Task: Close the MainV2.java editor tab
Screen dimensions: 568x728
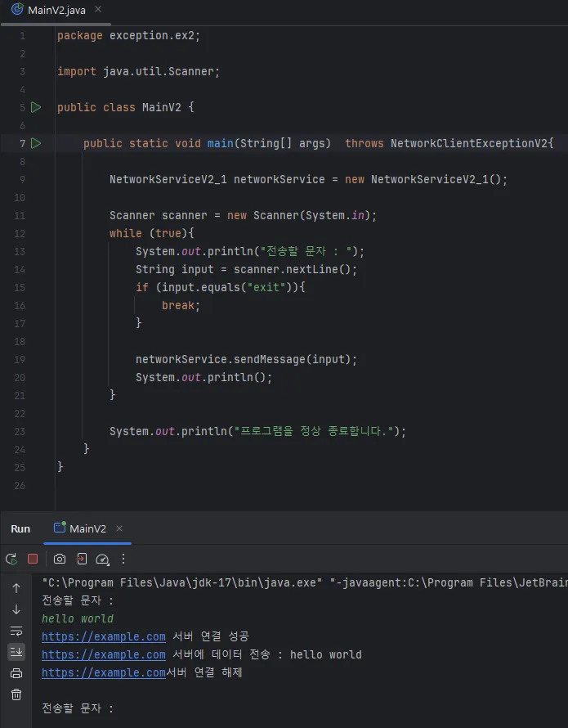Action: (x=98, y=9)
